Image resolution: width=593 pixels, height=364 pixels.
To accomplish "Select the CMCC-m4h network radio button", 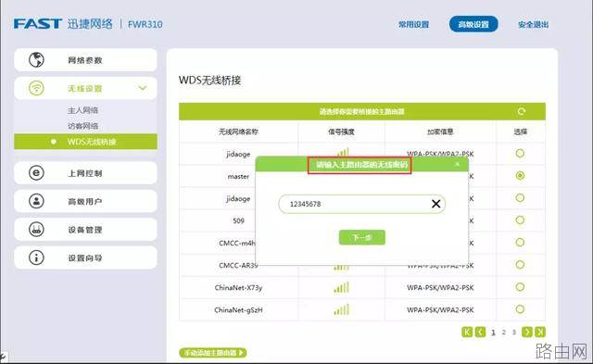I will [520, 243].
